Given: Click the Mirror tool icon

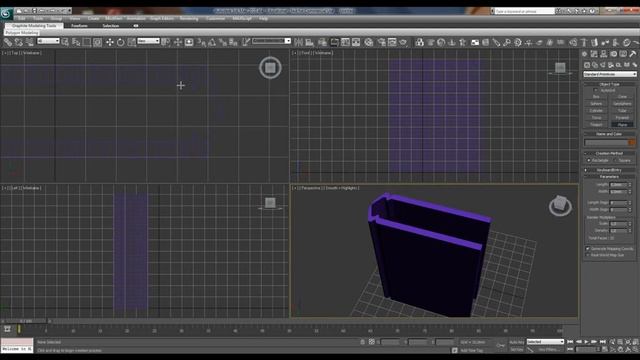Looking at the screenshot, I should tap(299, 42).
